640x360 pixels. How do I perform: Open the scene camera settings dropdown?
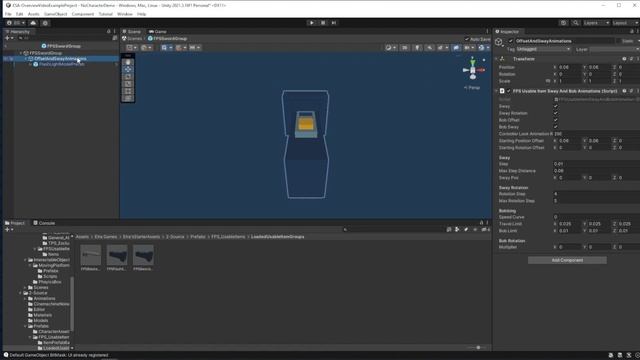tap(468, 48)
